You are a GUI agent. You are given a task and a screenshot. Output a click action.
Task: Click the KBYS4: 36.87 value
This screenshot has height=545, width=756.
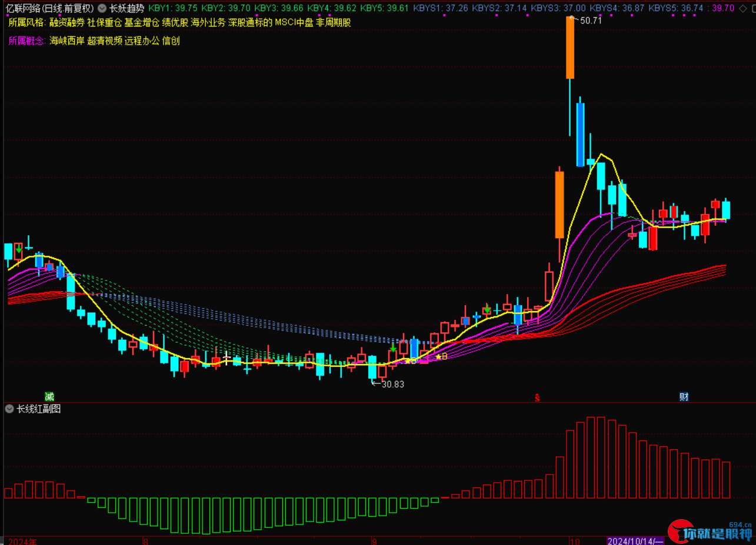coord(617,8)
